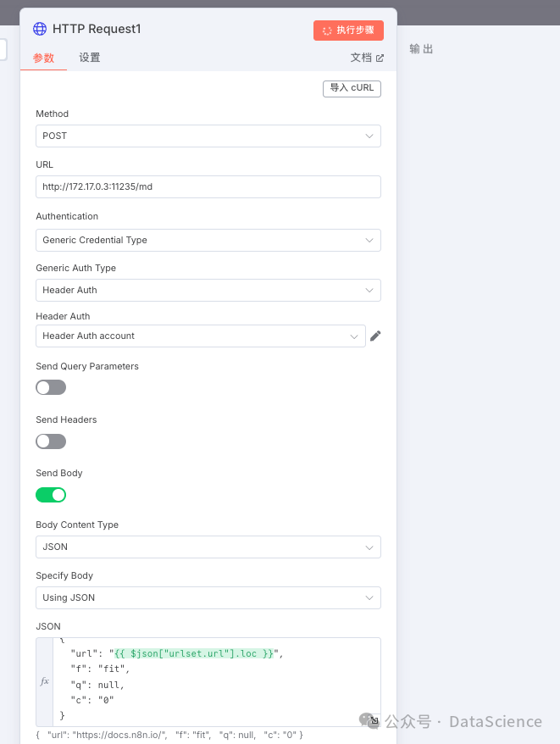Click the 导入 cURL button
Image resolution: width=560 pixels, height=744 pixels.
pyautogui.click(x=352, y=88)
